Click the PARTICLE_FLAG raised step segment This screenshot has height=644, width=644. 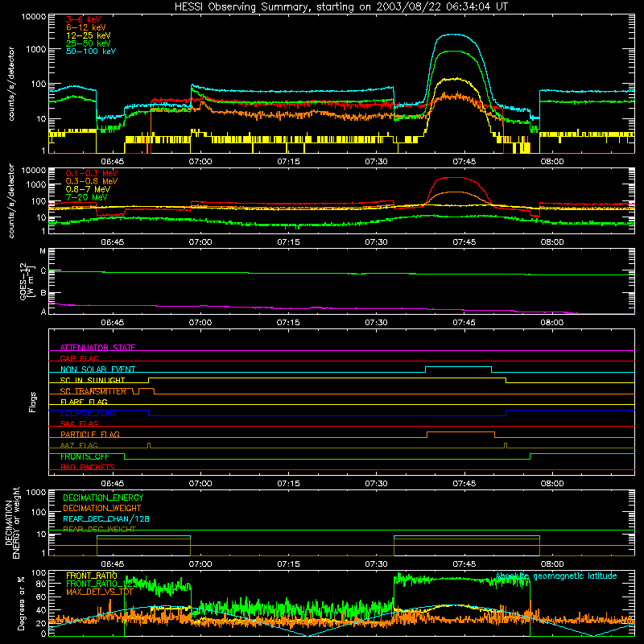click(460, 432)
